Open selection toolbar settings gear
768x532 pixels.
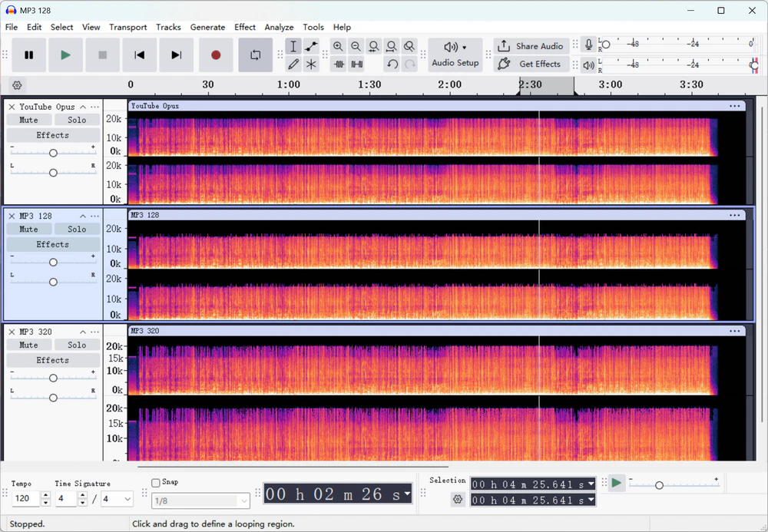pyautogui.click(x=458, y=499)
